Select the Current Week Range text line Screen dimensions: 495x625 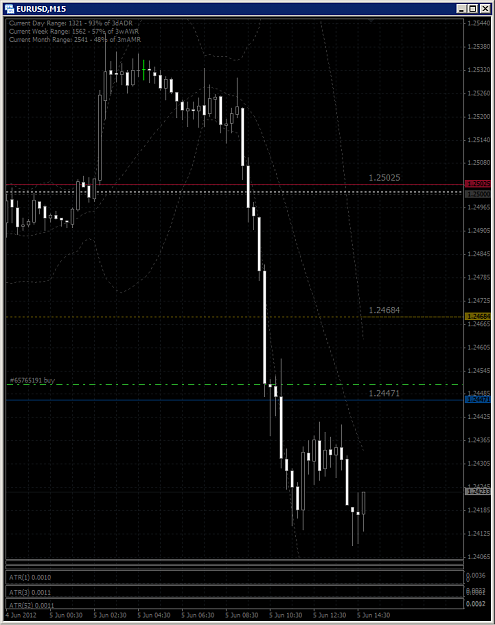[74, 31]
